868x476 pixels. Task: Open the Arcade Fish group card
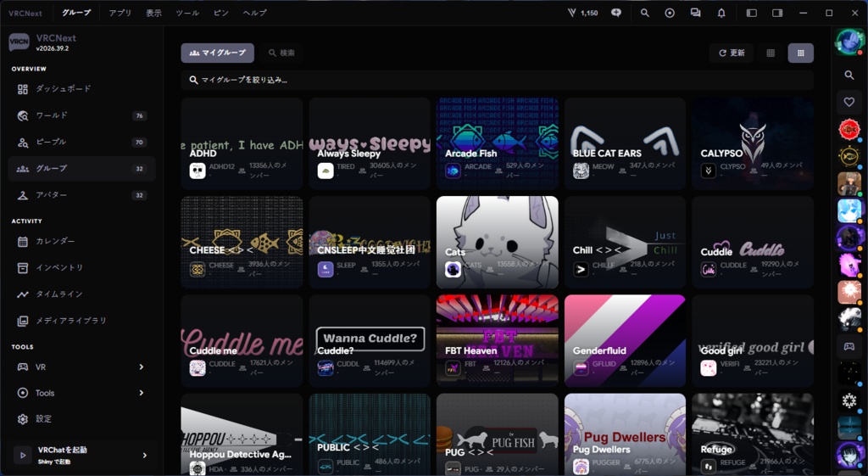click(x=497, y=144)
